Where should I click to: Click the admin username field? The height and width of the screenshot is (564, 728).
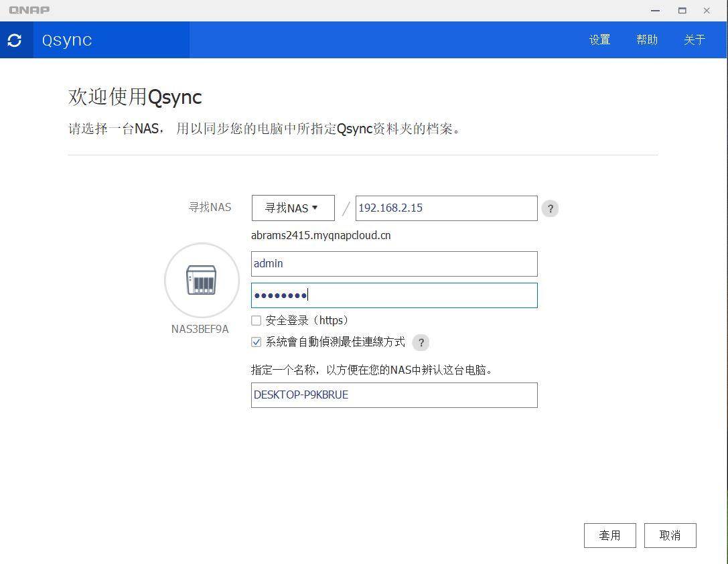point(394,263)
